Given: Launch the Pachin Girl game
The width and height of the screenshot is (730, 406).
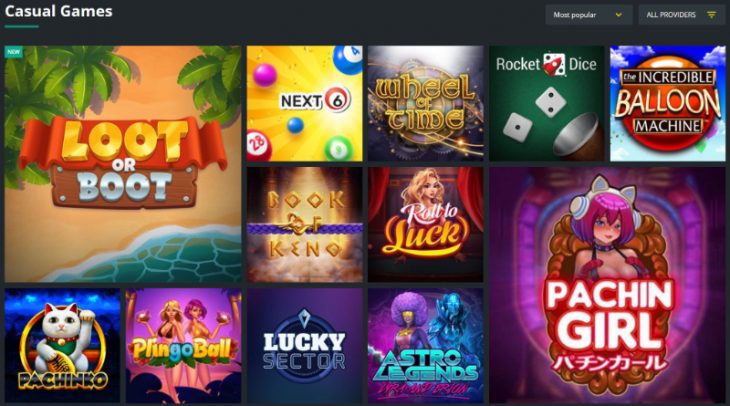Looking at the screenshot, I should 607,285.
